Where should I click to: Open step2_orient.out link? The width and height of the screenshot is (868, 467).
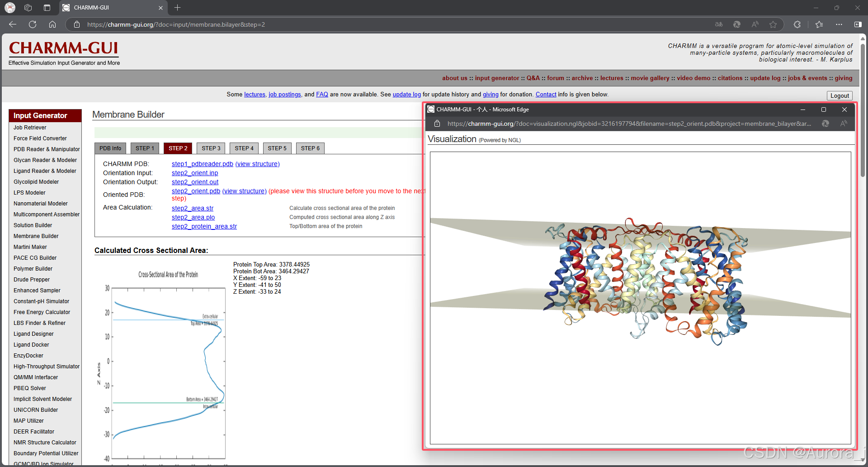195,182
